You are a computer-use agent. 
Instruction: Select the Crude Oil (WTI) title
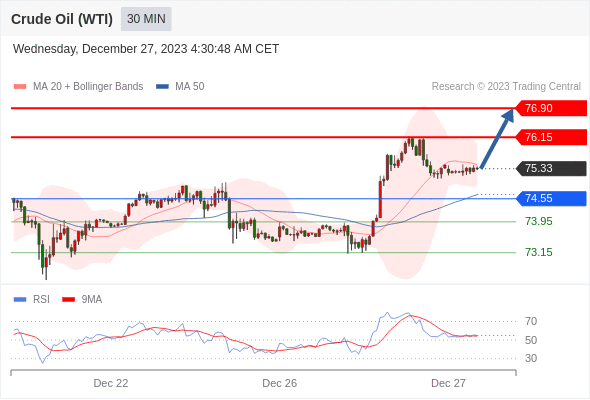coord(62,19)
